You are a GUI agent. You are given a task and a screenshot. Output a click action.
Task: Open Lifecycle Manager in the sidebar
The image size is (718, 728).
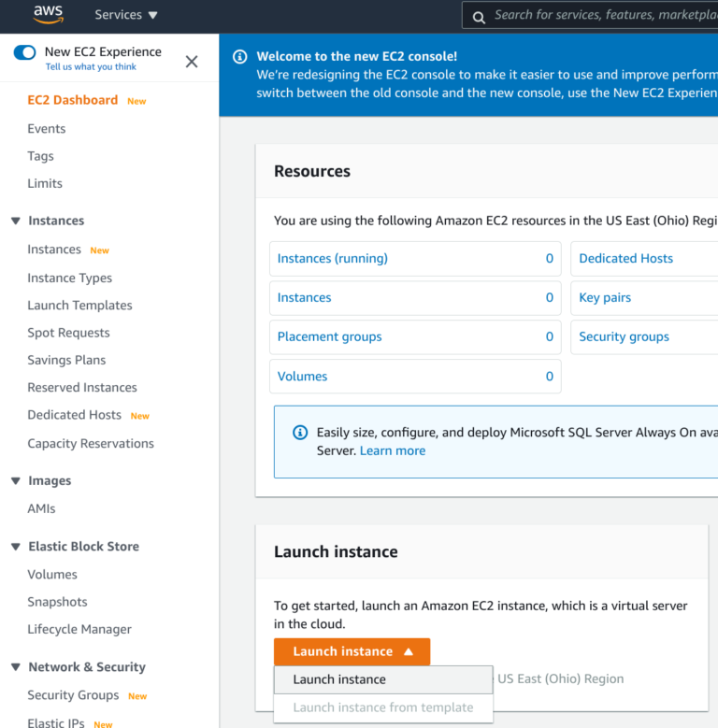click(79, 630)
